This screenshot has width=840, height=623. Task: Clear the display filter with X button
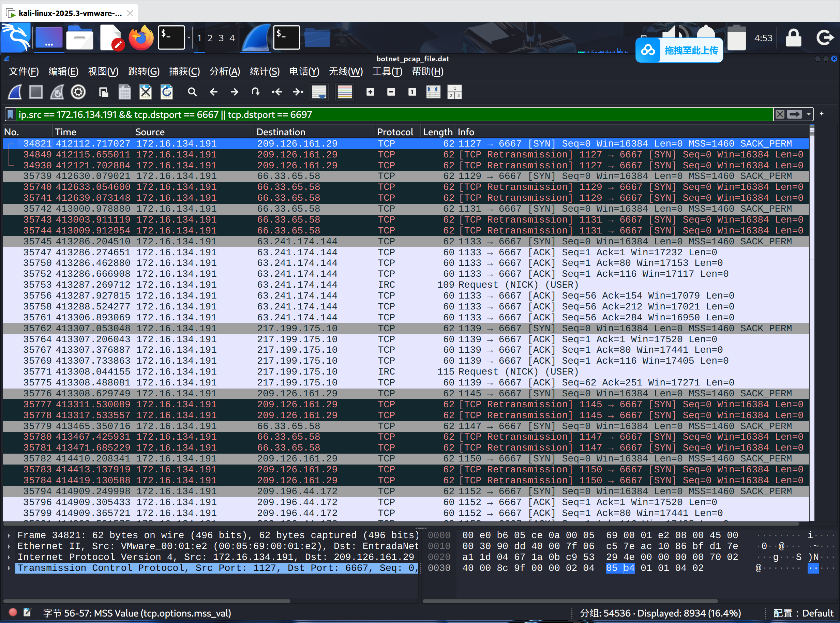780,114
